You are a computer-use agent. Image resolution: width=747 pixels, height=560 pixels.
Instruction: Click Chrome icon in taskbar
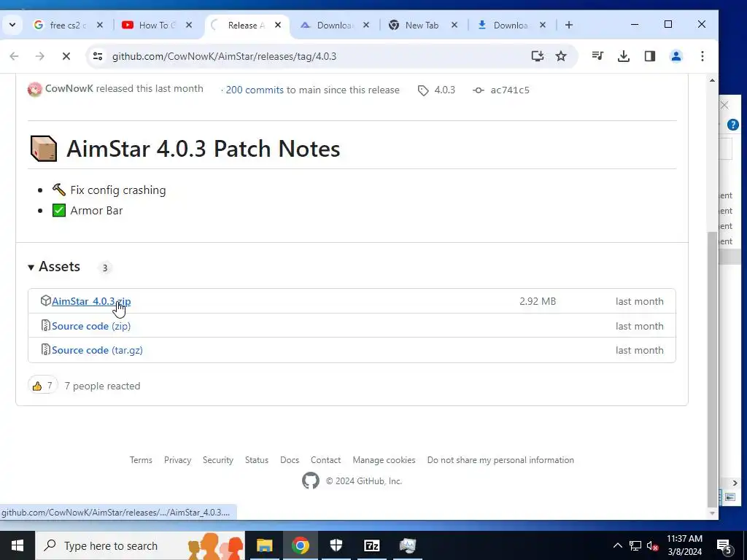coord(300,545)
